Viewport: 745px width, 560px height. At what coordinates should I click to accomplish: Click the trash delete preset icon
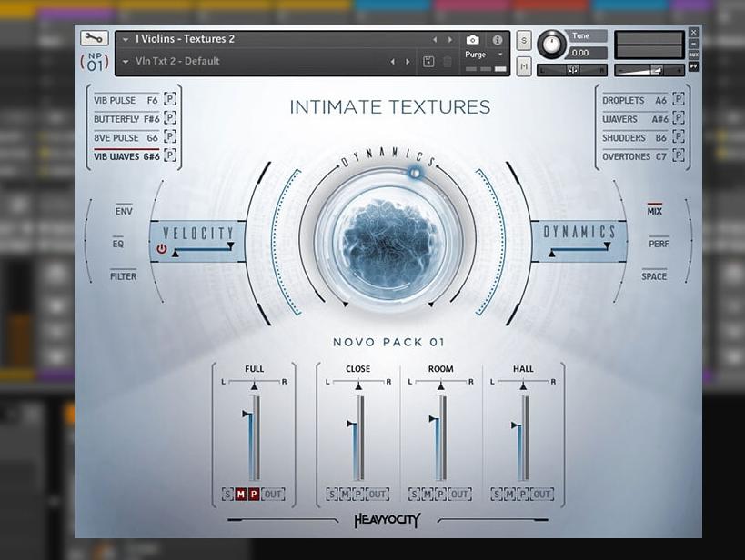point(447,62)
